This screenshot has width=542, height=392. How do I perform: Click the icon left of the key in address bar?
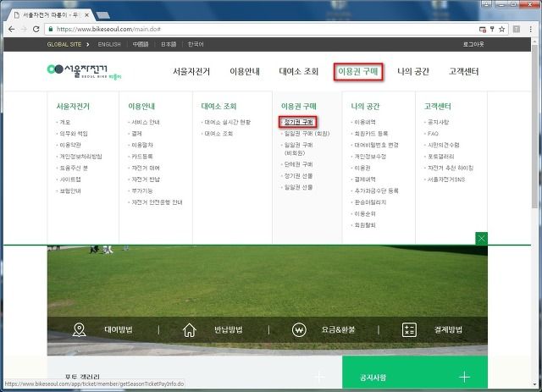483,29
